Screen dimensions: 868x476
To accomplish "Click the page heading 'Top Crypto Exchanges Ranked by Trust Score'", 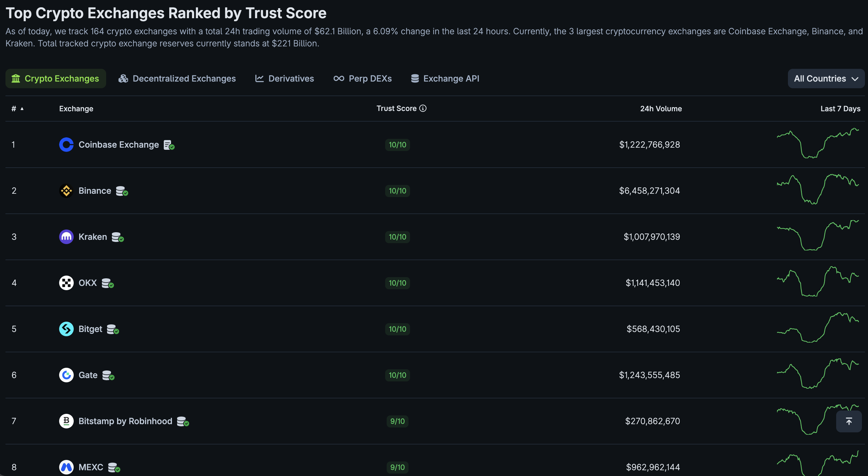I will coord(166,13).
